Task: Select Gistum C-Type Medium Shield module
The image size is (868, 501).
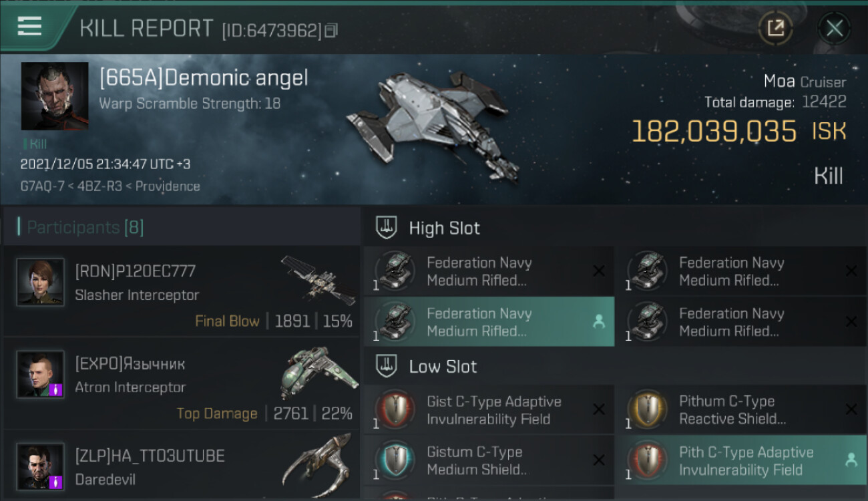Action: click(x=489, y=460)
